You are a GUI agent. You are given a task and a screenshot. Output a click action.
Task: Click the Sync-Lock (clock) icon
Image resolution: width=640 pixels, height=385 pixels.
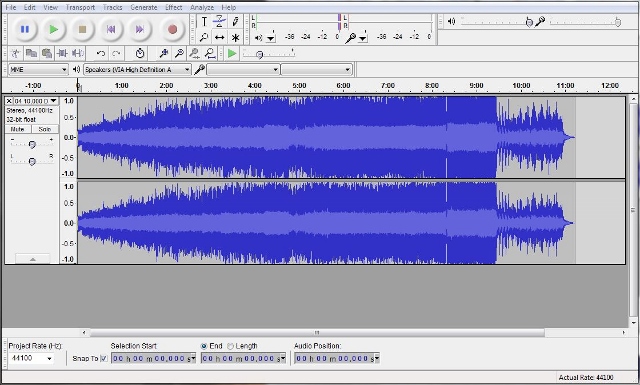140,53
